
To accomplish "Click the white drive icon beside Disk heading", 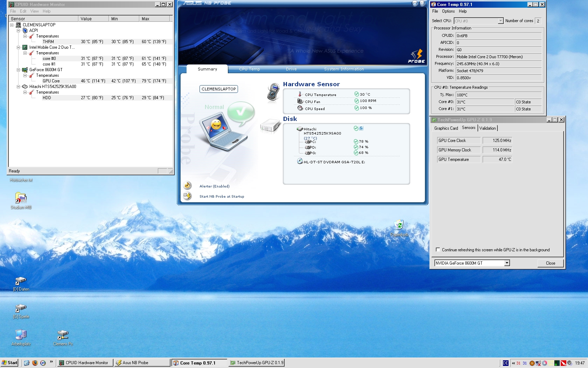I will coord(270,126).
